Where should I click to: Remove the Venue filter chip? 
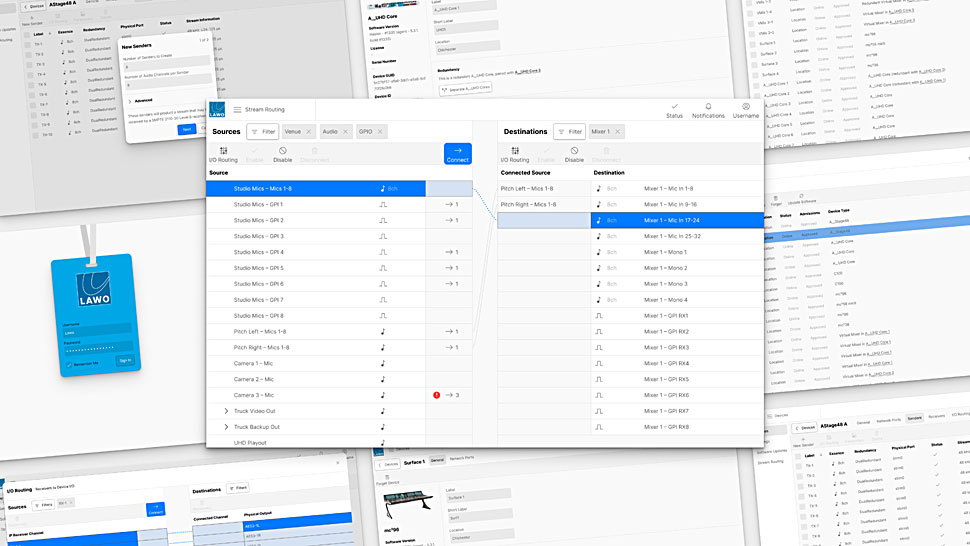(309, 132)
